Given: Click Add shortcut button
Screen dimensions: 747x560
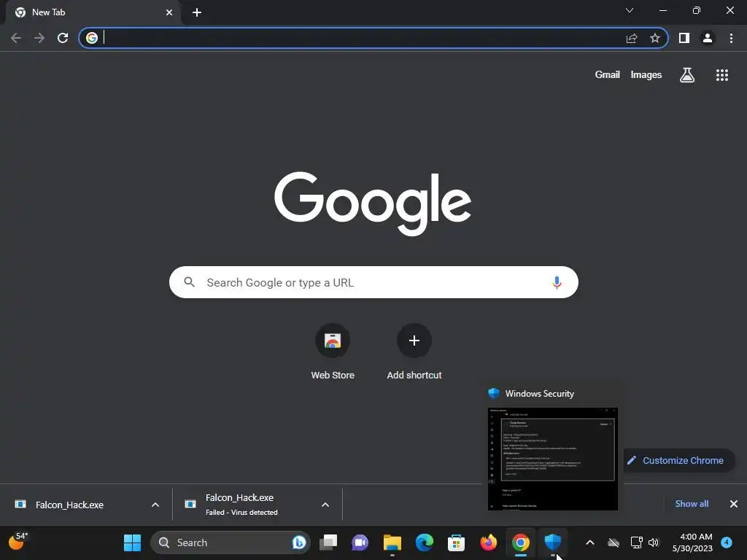Looking at the screenshot, I should tap(414, 351).
